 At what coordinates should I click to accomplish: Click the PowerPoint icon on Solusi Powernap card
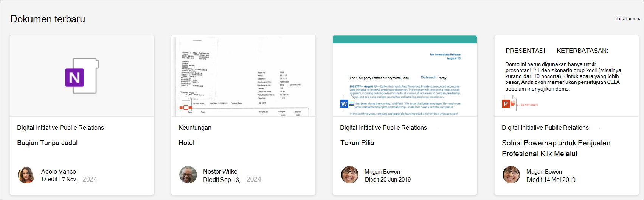pyautogui.click(x=509, y=103)
